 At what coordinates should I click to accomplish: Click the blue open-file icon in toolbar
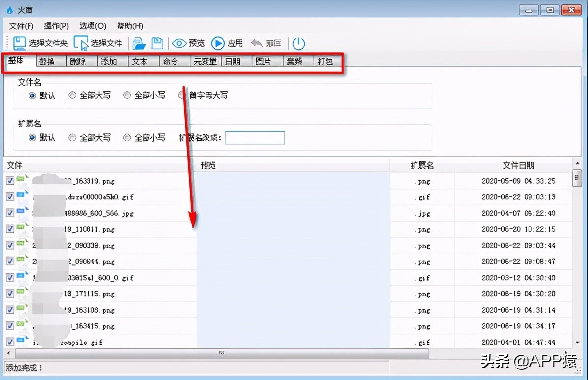pos(139,43)
